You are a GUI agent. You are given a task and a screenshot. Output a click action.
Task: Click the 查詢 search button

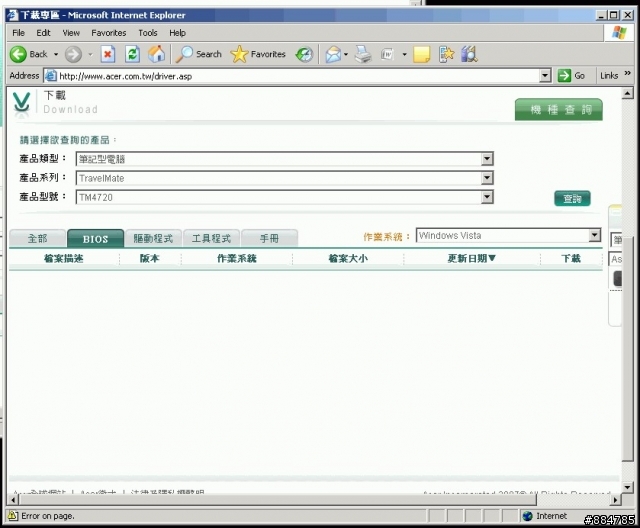tap(572, 199)
